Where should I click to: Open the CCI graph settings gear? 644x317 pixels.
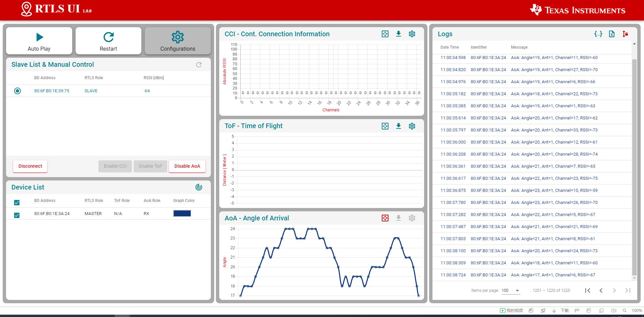[412, 34]
